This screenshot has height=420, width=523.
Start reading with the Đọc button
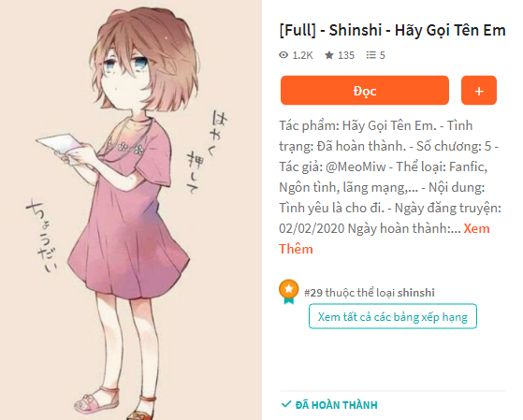[365, 91]
